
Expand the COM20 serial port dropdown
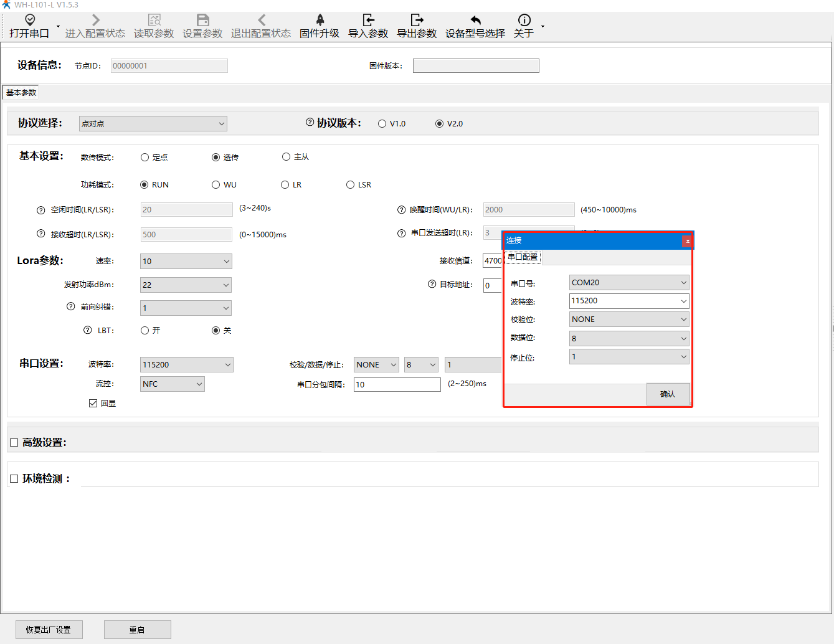628,283
